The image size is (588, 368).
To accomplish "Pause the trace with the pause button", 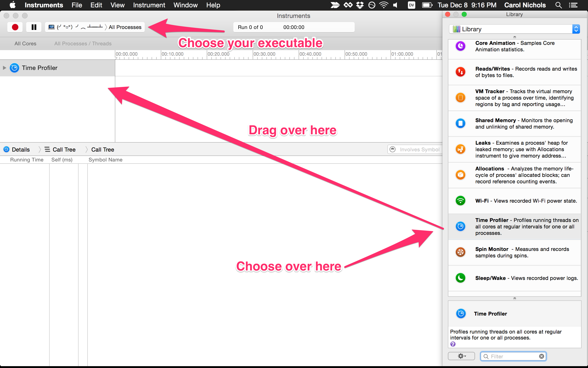I will coord(34,27).
